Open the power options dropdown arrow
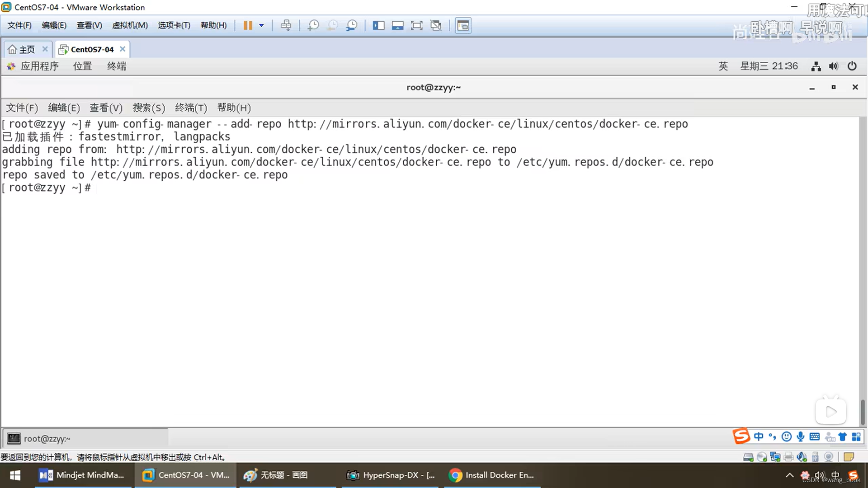 click(261, 25)
